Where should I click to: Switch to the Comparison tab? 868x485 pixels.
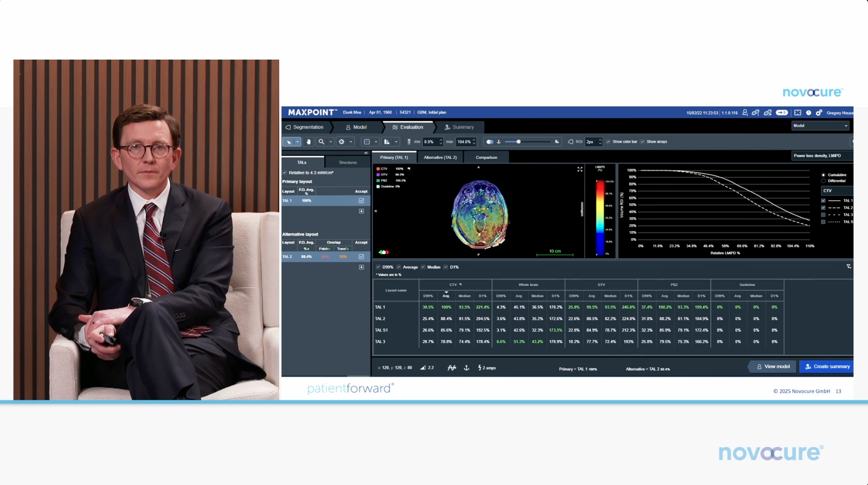[x=486, y=157]
